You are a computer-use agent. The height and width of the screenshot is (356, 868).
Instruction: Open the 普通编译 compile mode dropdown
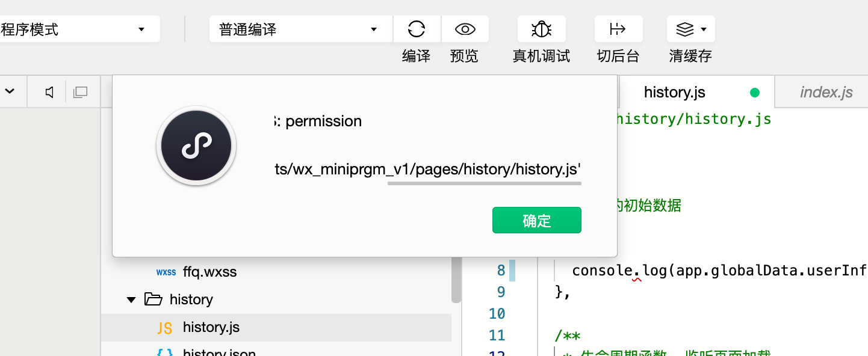(301, 29)
